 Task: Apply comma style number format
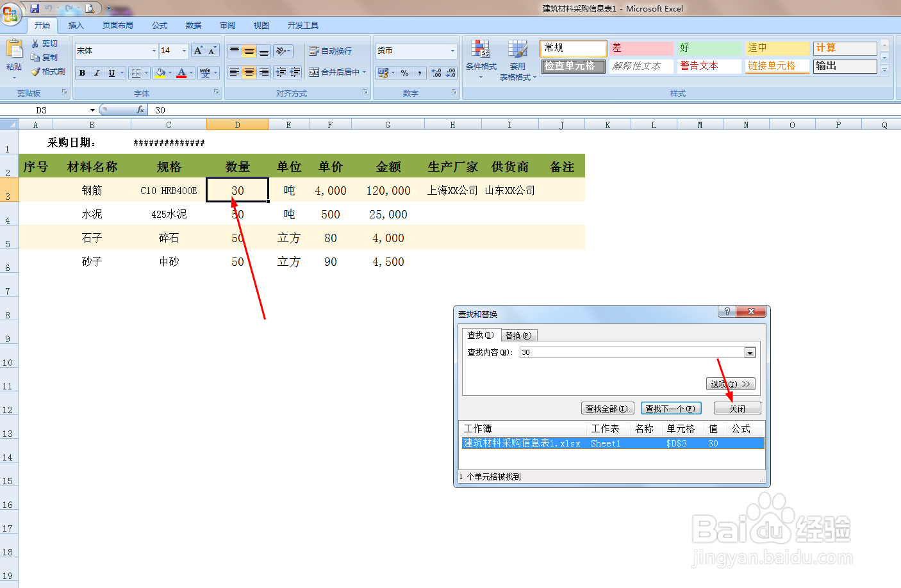420,73
